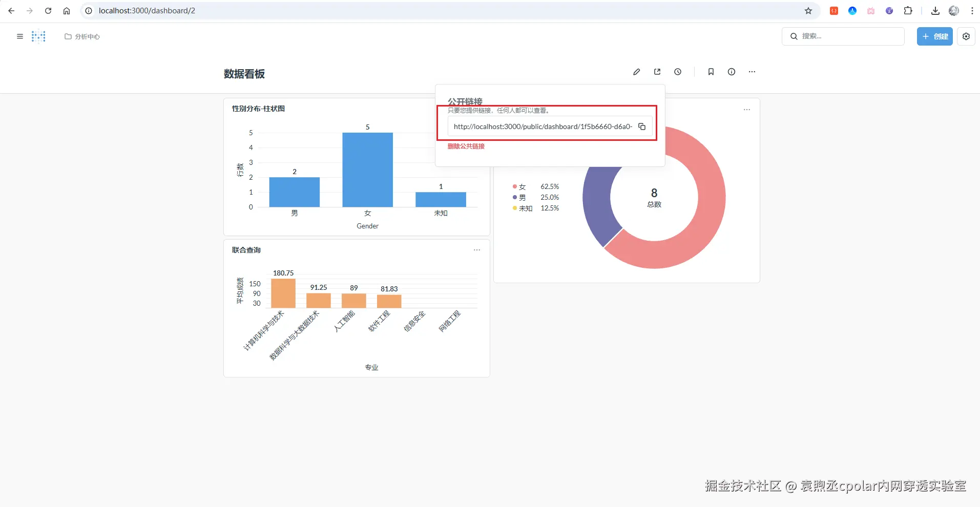Click the 女 bar in gender chart
This screenshot has width=980, height=507.
tap(368, 170)
